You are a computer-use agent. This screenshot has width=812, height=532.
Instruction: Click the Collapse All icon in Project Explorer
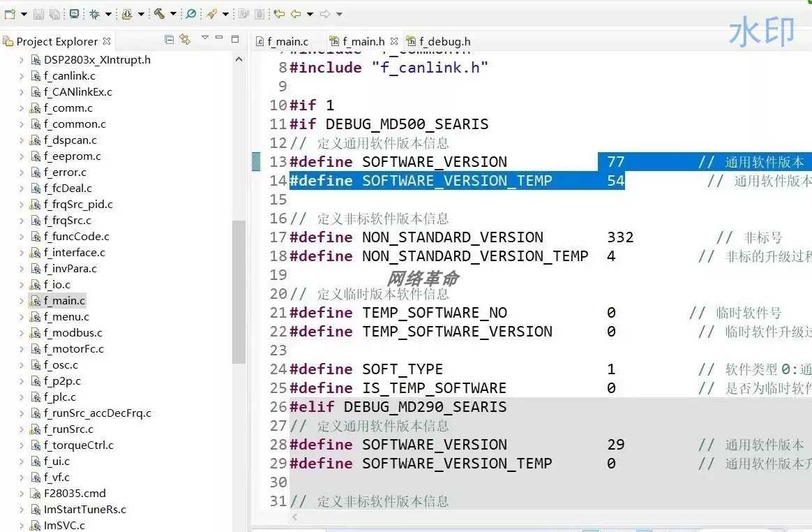pos(169,39)
